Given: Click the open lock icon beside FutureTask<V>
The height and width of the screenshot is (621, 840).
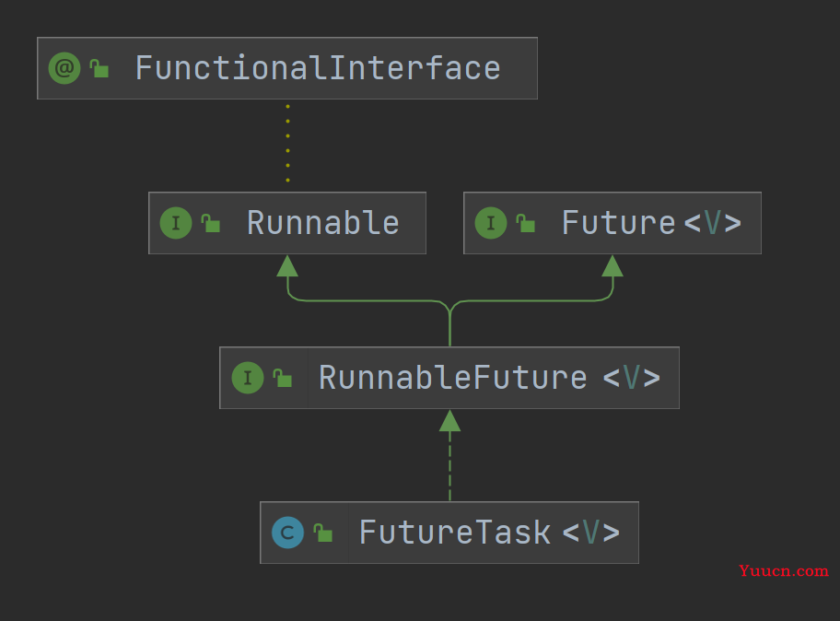Looking at the screenshot, I should click(x=323, y=533).
